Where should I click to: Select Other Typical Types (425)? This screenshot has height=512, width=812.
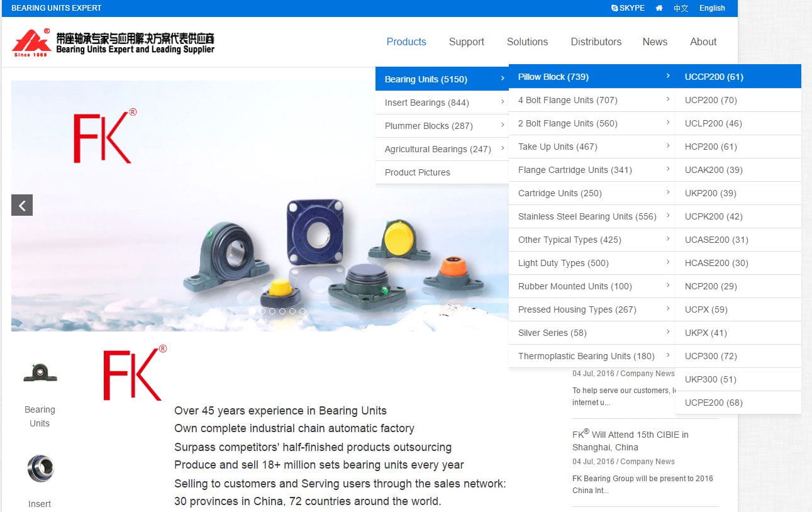[x=592, y=240]
